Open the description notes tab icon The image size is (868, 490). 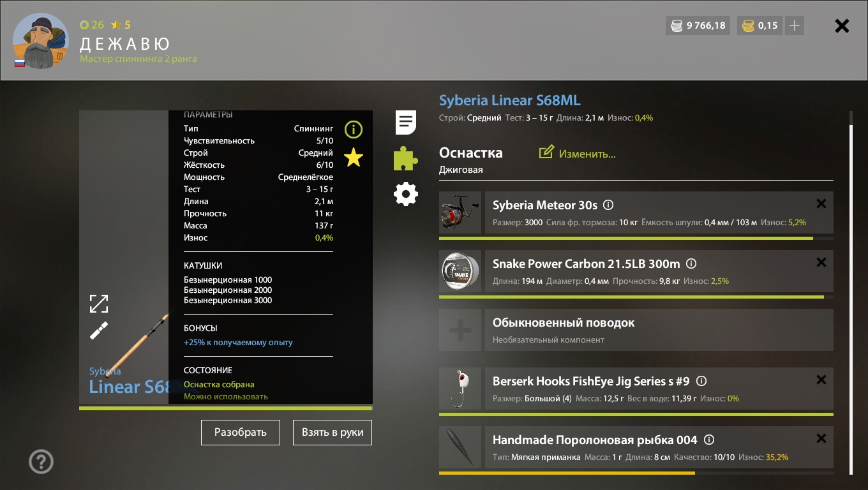[x=406, y=122]
